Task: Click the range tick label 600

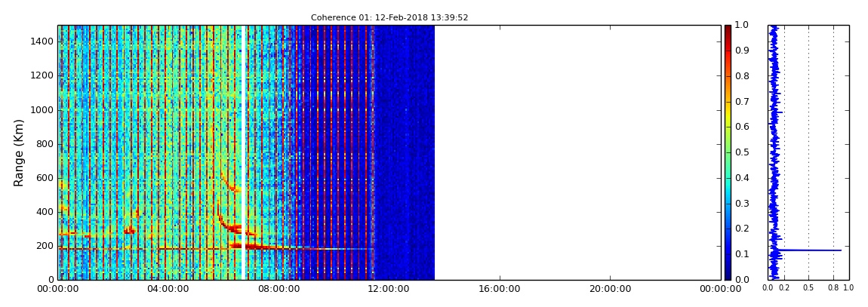Action: (x=45, y=177)
